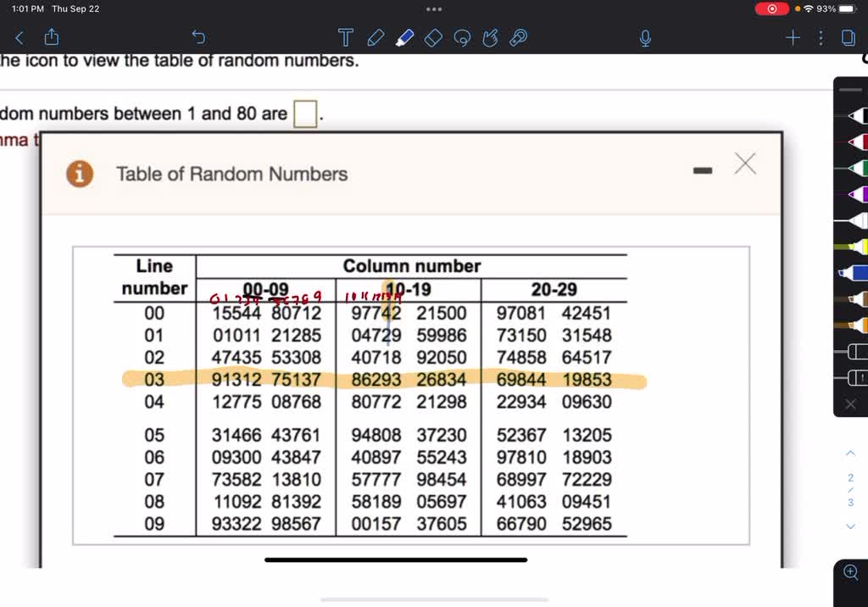
Task: Click the answer input box after 'are'
Action: [x=305, y=114]
